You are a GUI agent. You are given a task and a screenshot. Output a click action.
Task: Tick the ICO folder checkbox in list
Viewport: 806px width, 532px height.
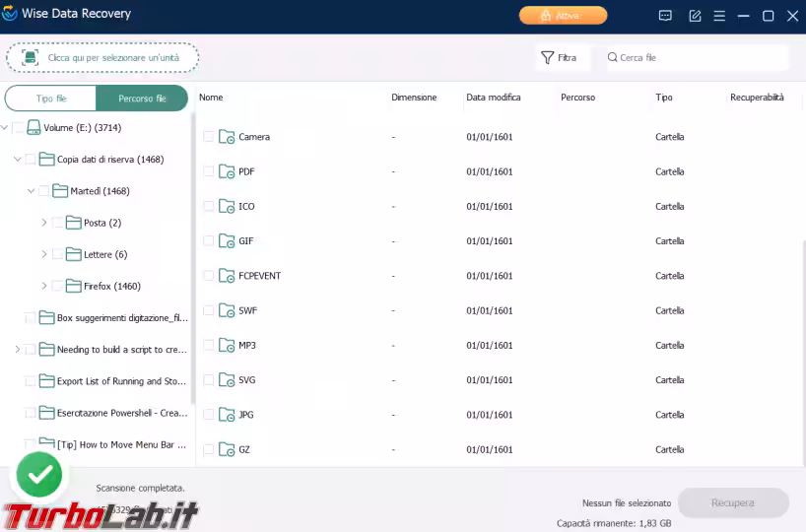(208, 206)
